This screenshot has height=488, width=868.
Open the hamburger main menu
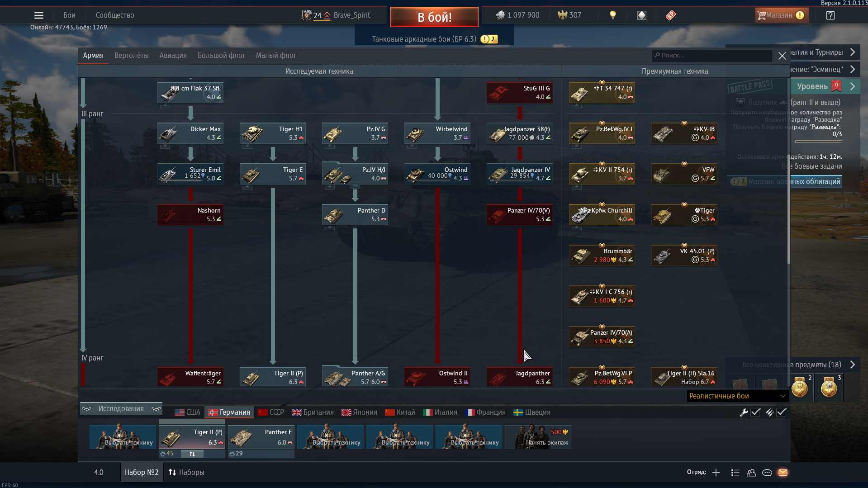pos(39,15)
